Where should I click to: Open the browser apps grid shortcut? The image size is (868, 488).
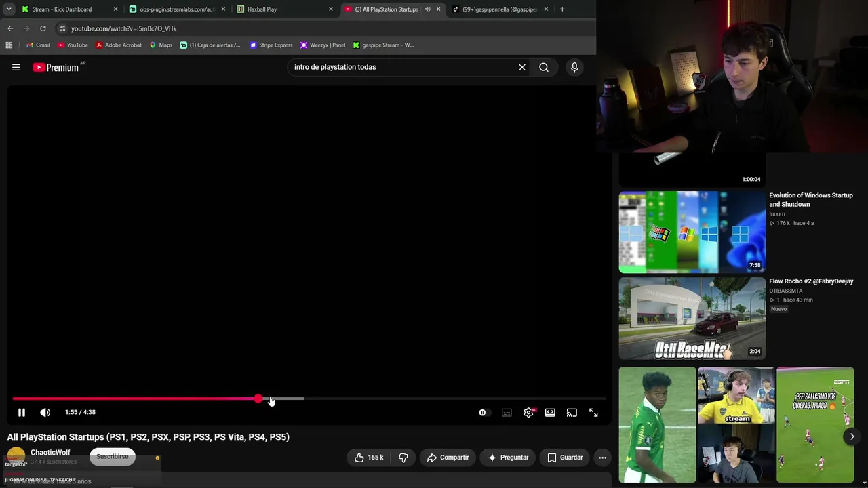(9, 45)
